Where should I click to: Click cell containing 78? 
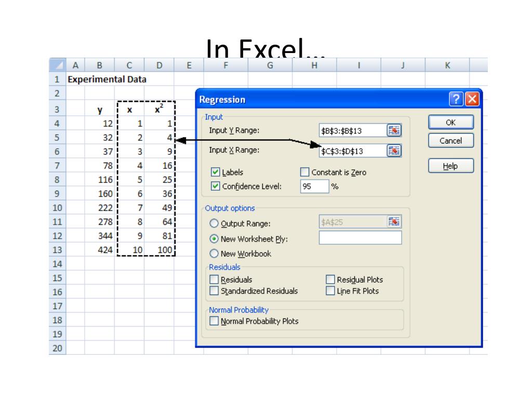99,165
